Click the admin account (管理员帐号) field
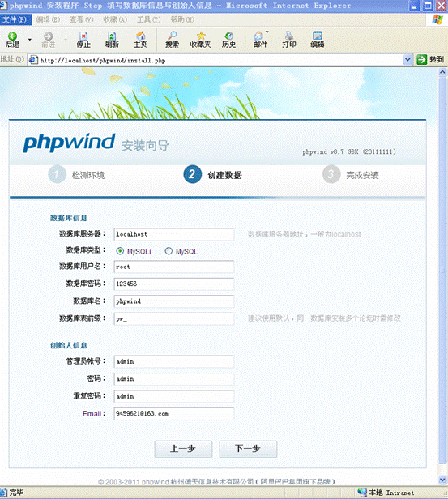Viewport: 448px width, 499px height. tap(174, 361)
